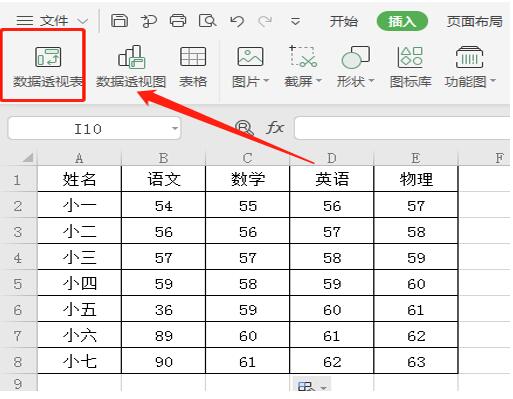Select row 8 header
This screenshot has width=513, height=399.
pyautogui.click(x=18, y=361)
